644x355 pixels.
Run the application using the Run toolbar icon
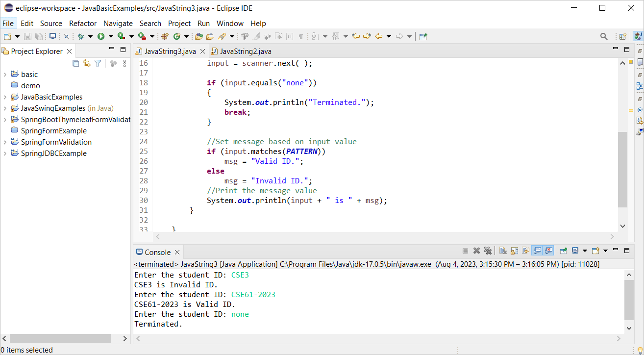click(x=101, y=36)
